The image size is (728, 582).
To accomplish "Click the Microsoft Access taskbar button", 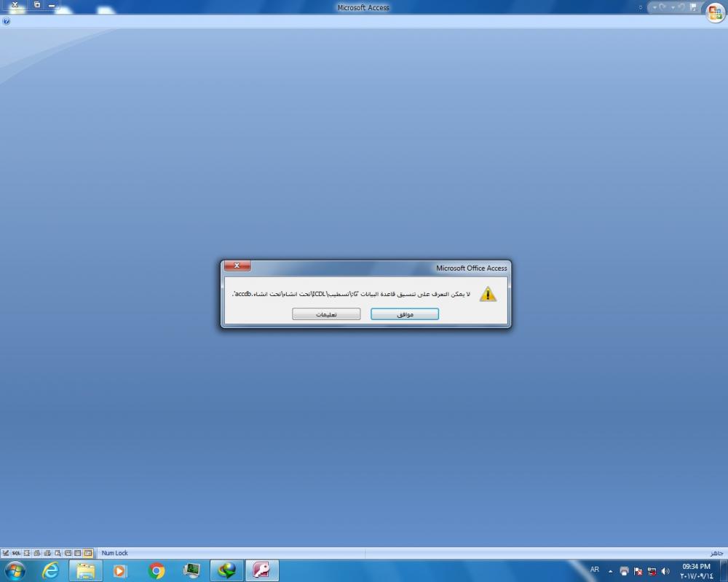I will (x=262, y=570).
